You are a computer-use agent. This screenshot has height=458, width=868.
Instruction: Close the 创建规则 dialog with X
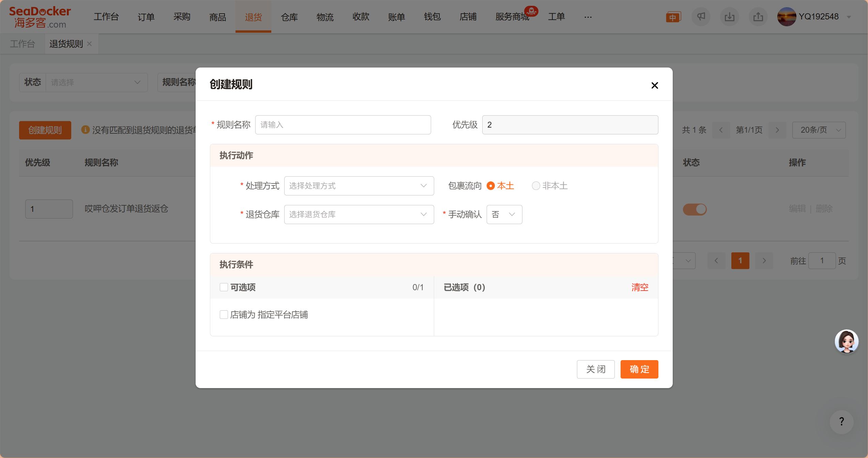pos(654,85)
